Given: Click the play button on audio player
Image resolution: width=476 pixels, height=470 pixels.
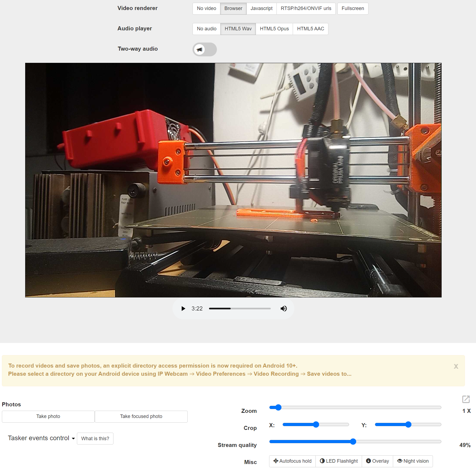Looking at the screenshot, I should click(183, 309).
